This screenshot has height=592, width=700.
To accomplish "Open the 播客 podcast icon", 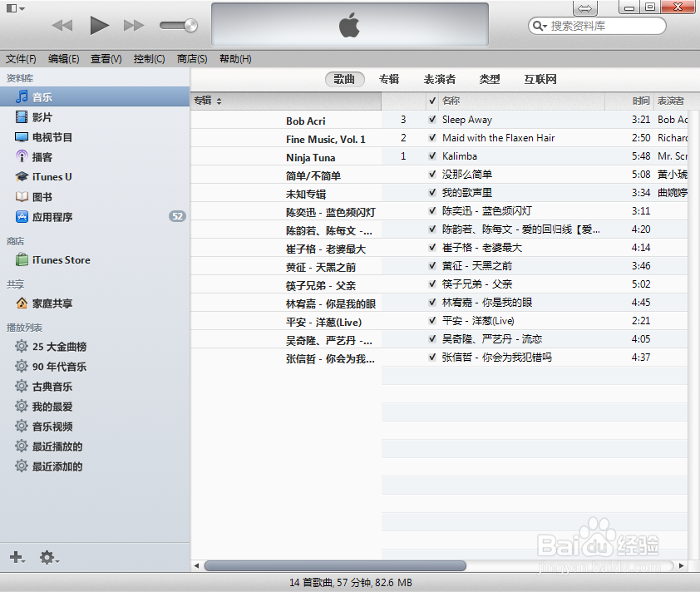I will click(x=22, y=156).
